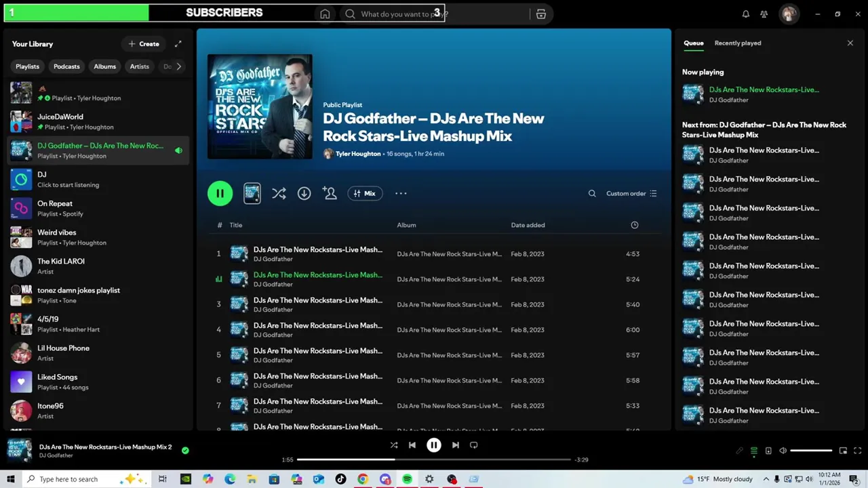Image resolution: width=868 pixels, height=488 pixels.
Task: Go to Spotify Home icon
Action: click(x=325, y=14)
